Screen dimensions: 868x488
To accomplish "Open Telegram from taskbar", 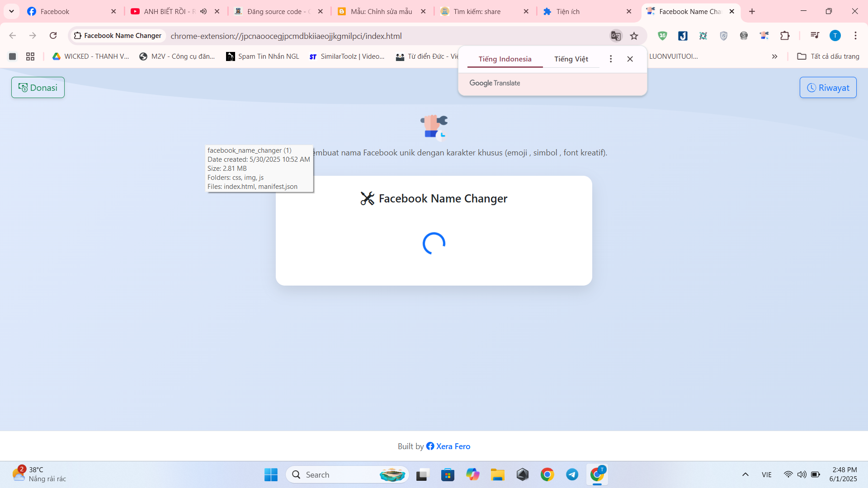I will (572, 474).
